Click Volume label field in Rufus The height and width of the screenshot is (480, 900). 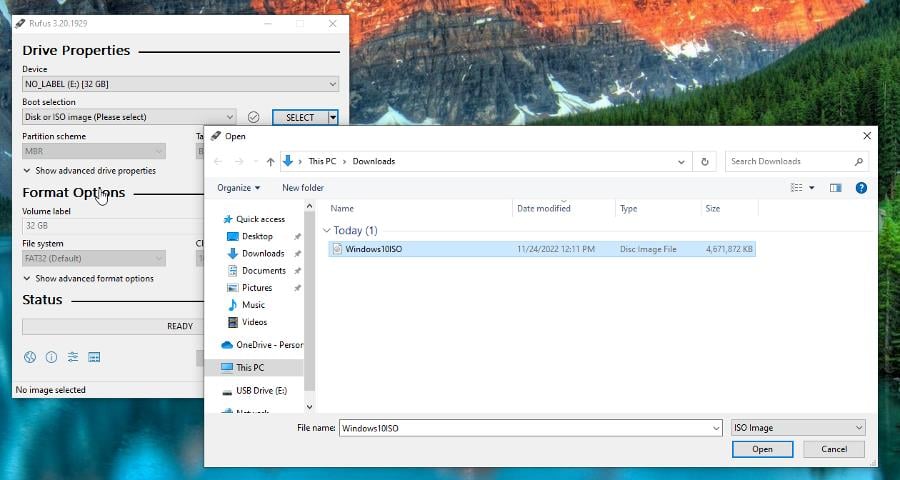pyautogui.click(x=114, y=226)
